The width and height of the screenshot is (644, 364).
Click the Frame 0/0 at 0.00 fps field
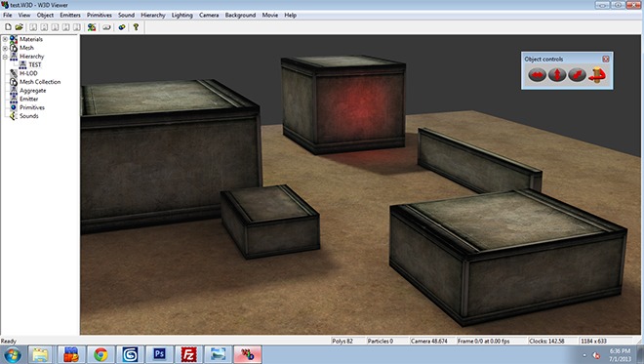click(x=492, y=341)
